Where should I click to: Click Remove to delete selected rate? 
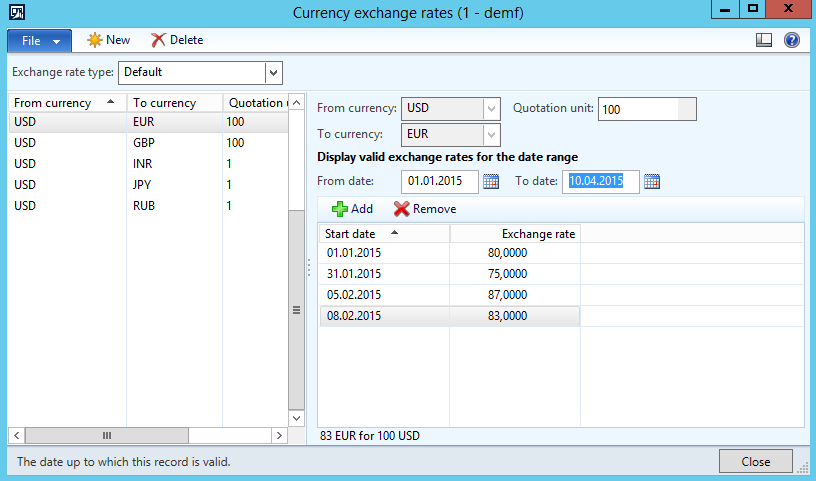click(x=425, y=209)
